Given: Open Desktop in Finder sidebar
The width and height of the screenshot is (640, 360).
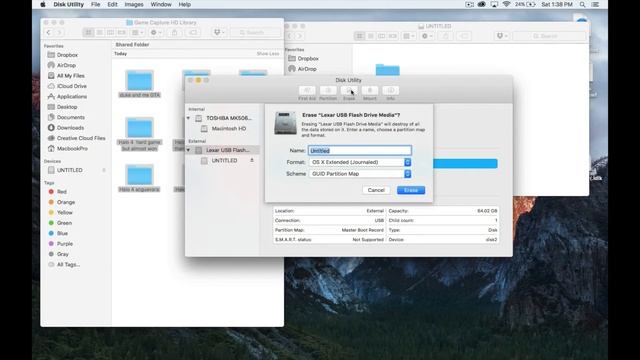Looking at the screenshot, I should 67,107.
